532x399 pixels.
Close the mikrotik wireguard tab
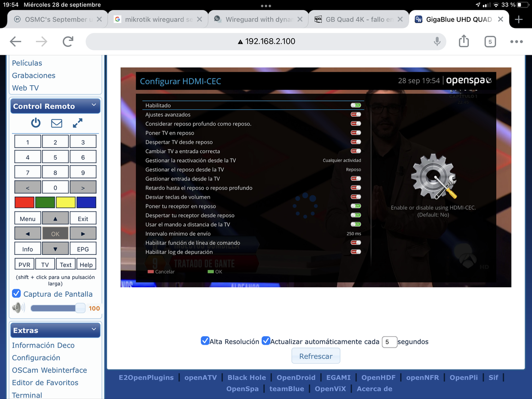pyautogui.click(x=199, y=19)
